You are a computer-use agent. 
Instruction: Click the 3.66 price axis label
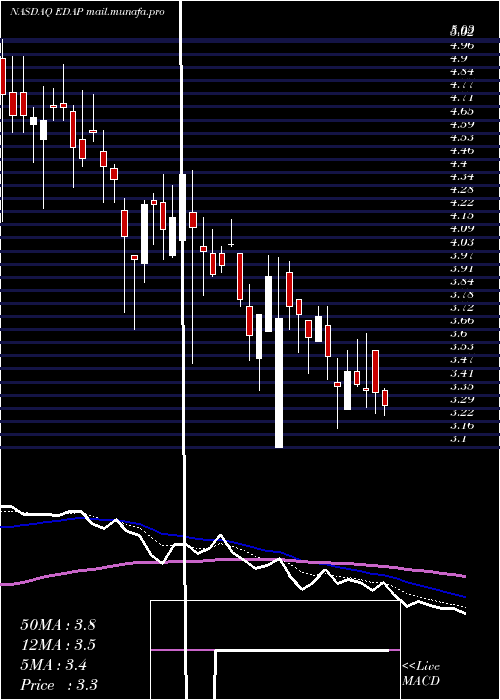tap(462, 321)
